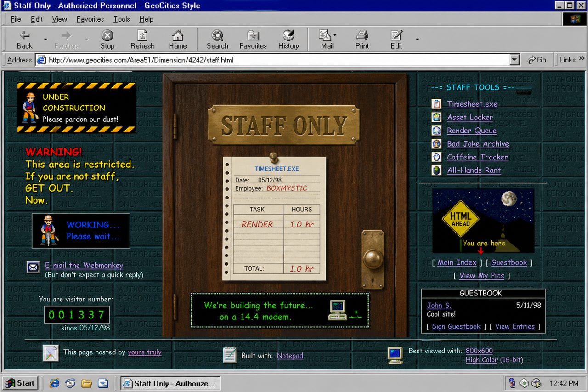Open the View menu

point(59,19)
